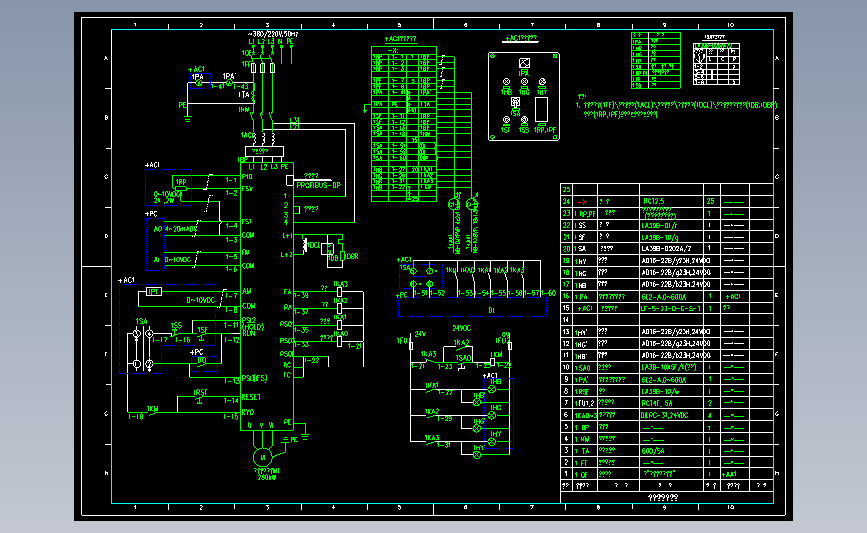Click the 1SA0 table entry in row 10

click(x=582, y=368)
